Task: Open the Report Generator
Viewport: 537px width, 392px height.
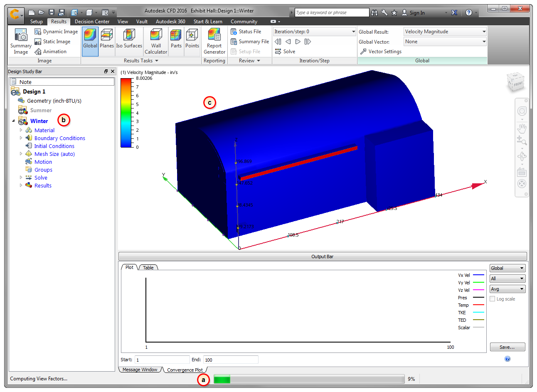Action: [214, 42]
